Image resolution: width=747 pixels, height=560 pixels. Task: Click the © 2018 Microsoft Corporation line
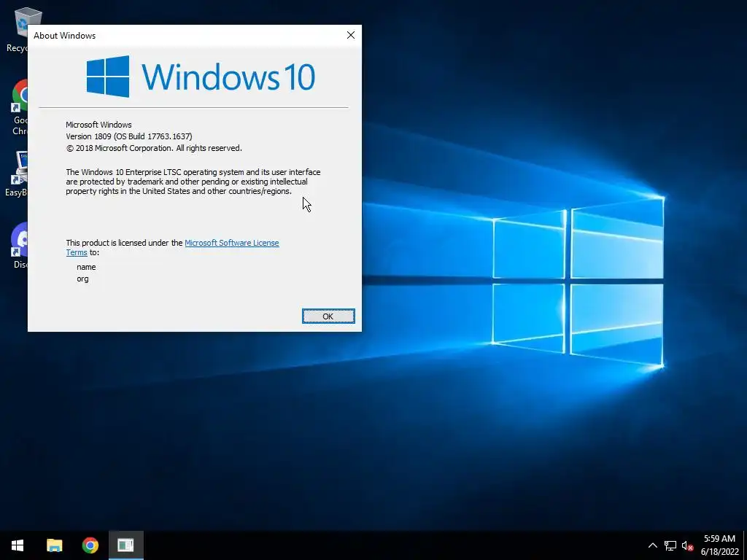point(154,148)
